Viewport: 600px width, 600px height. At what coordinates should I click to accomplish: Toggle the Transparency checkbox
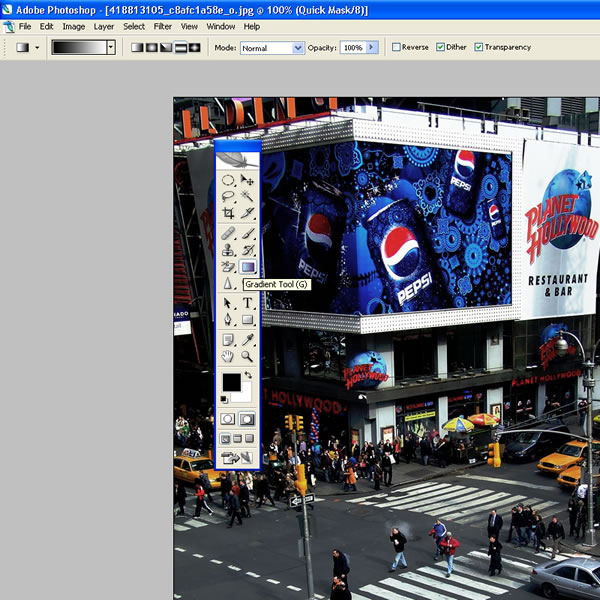click(x=479, y=47)
